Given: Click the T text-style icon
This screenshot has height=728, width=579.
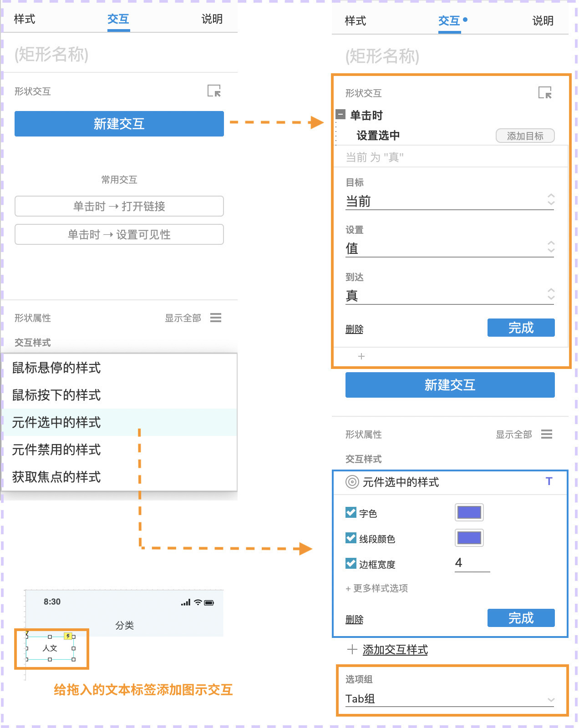Looking at the screenshot, I should click(x=549, y=481).
